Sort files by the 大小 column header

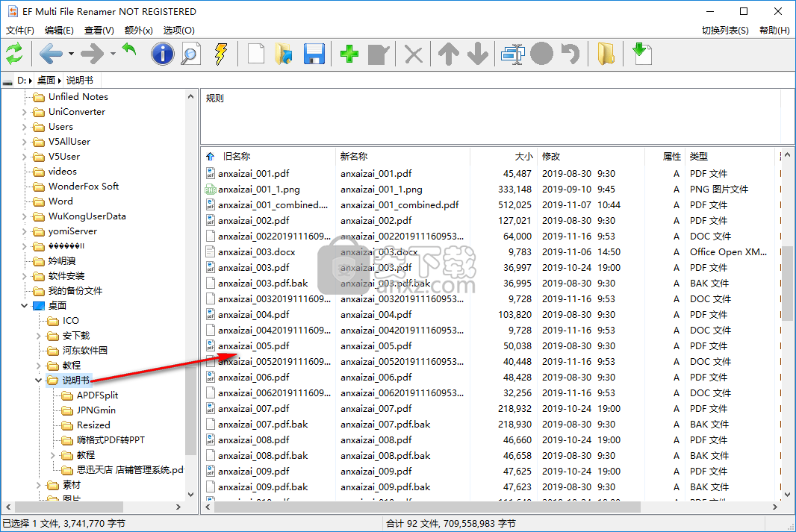pos(523,156)
